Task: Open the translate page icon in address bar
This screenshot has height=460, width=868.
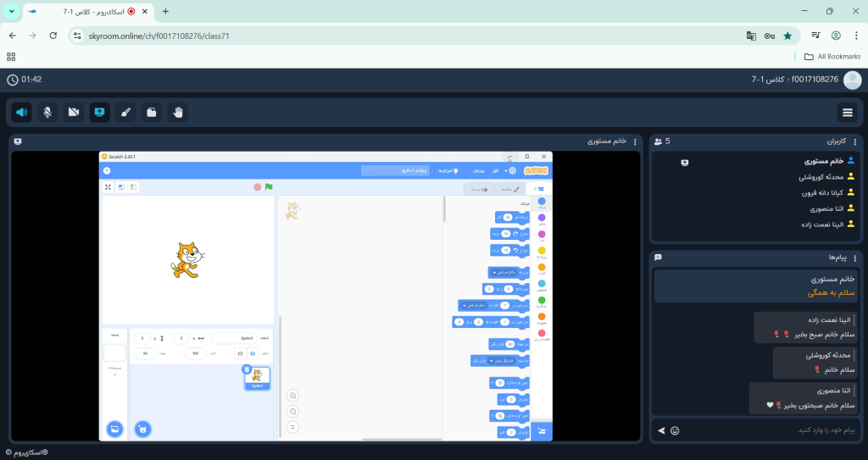Action: click(750, 36)
